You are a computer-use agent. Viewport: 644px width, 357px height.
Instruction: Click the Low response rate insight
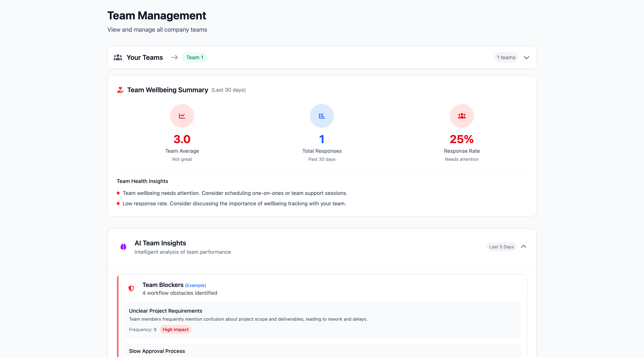234,203
